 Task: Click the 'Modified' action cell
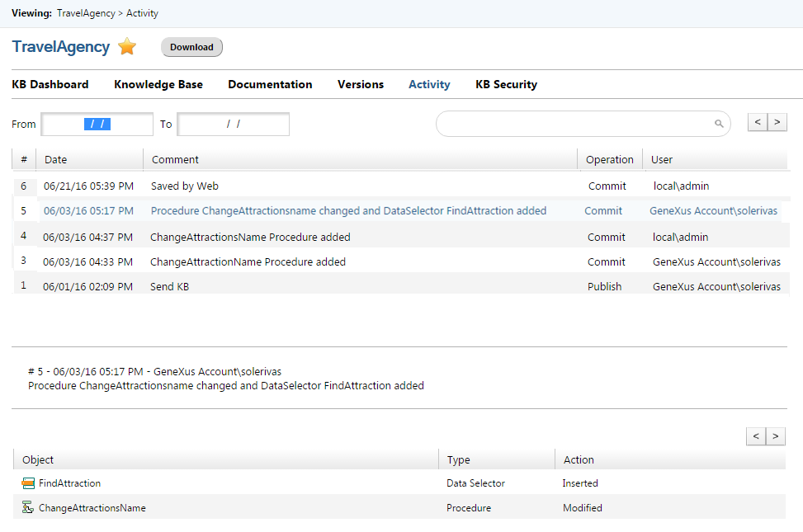point(583,507)
